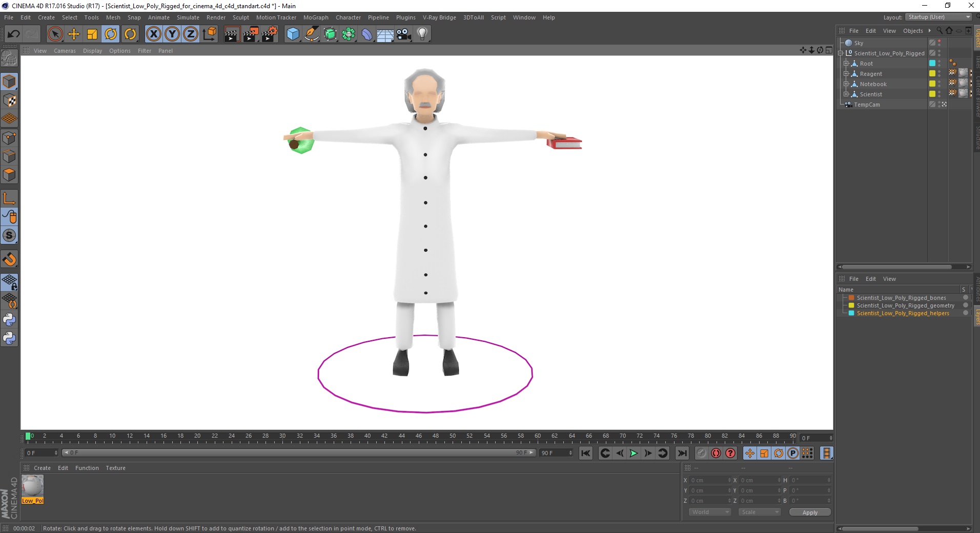980x533 pixels.
Task: Expand the Notebook object hierarchy
Action: [x=846, y=84]
